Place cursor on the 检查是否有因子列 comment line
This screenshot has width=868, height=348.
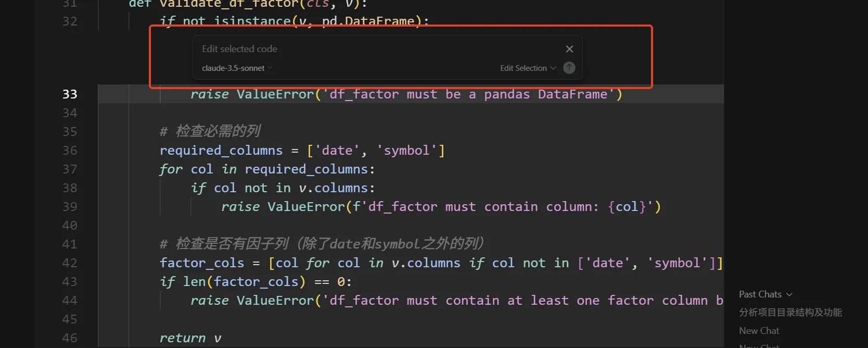[323, 244]
